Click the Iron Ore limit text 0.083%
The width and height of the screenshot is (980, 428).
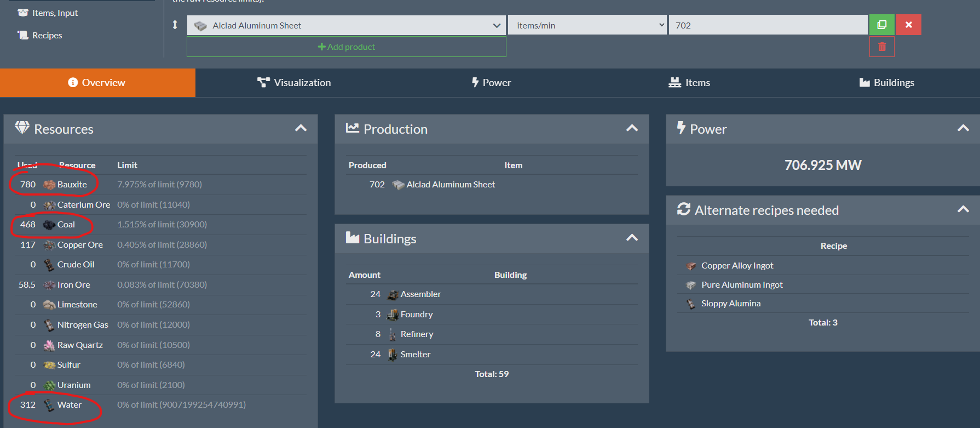pos(162,285)
